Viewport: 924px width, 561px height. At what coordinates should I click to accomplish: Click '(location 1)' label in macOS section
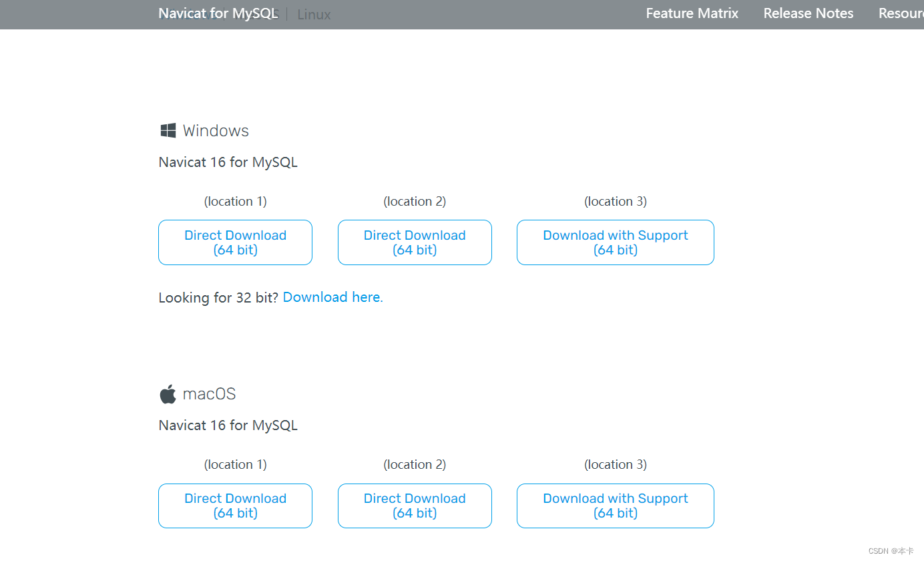(x=235, y=464)
